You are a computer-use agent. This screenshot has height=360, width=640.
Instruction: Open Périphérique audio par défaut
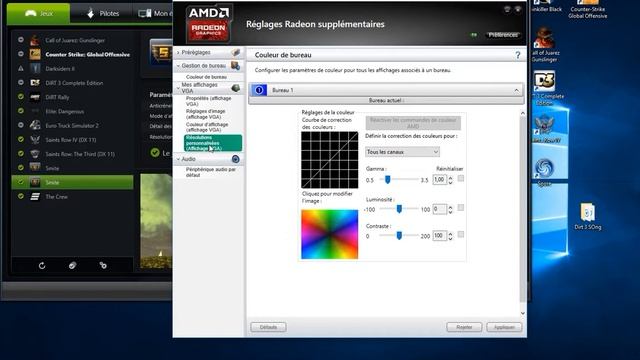[x=211, y=172]
